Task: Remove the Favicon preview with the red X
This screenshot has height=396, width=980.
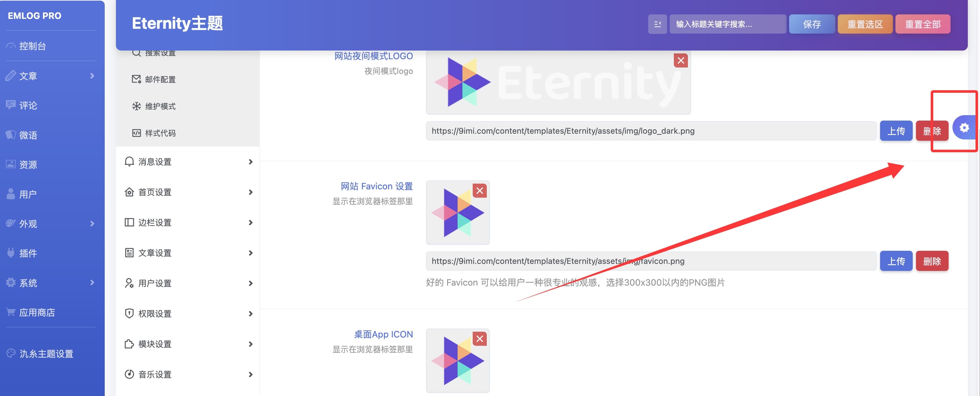Action: pyautogui.click(x=480, y=191)
